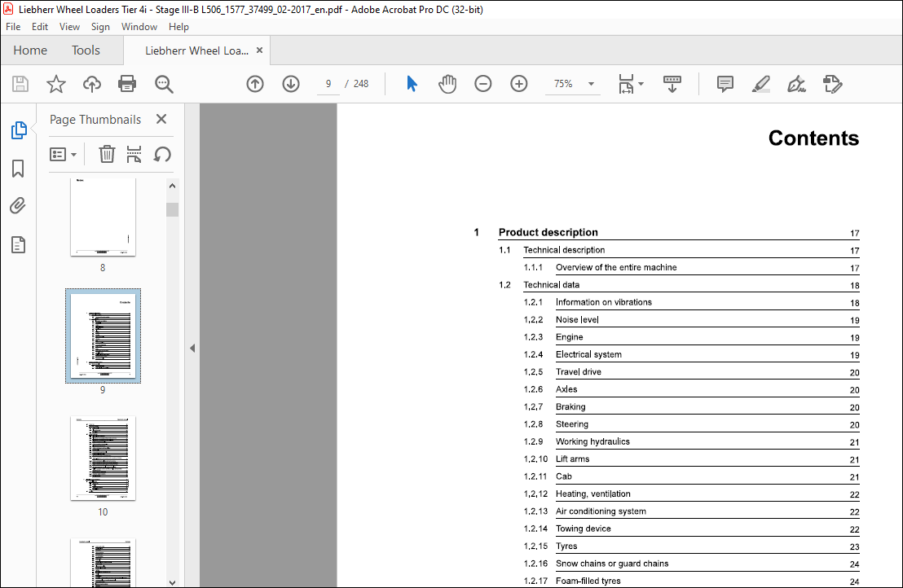The width and height of the screenshot is (903, 588).
Task: Zoom out with minus icon
Action: [x=483, y=84]
